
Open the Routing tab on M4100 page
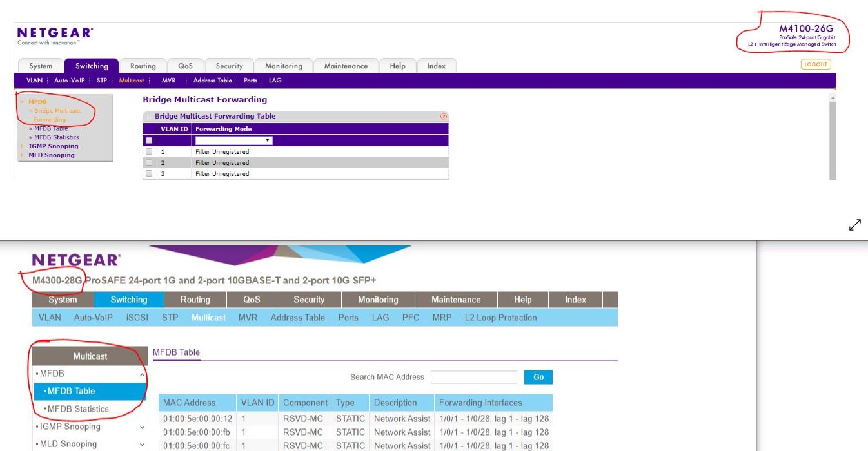pyautogui.click(x=143, y=66)
